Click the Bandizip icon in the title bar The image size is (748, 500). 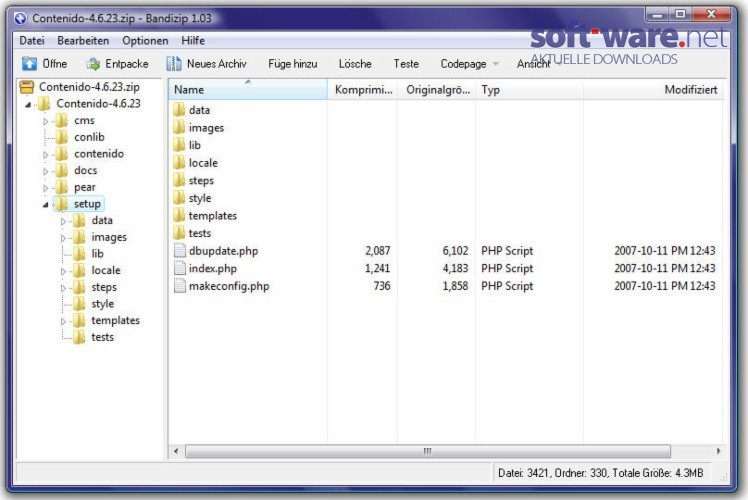click(x=20, y=18)
